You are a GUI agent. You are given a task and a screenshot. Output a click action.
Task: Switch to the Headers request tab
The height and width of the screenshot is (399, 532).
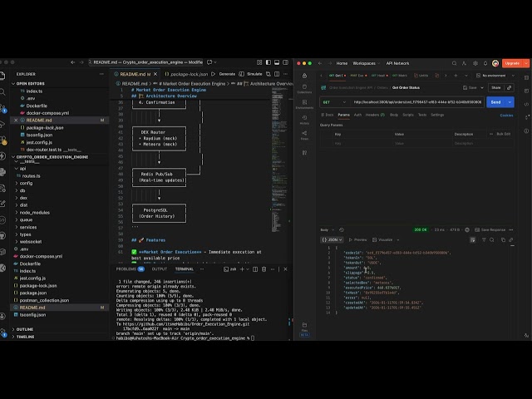coord(375,115)
